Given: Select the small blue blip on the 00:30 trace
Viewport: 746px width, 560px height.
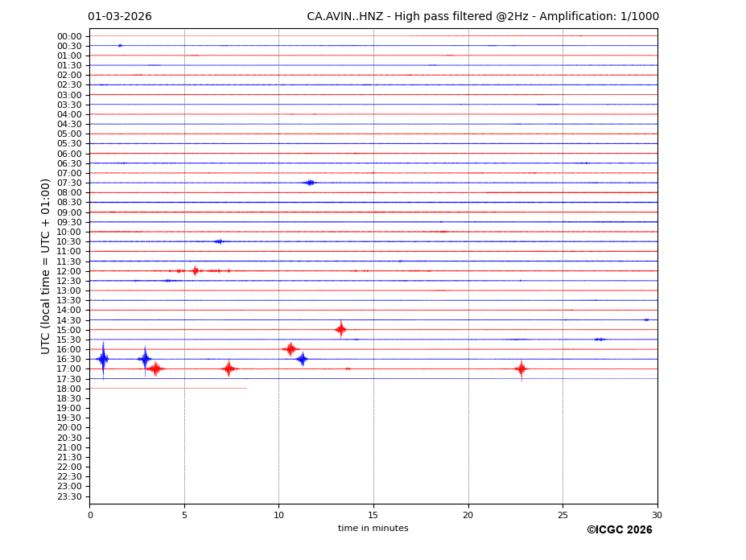Looking at the screenshot, I should click(x=120, y=46).
